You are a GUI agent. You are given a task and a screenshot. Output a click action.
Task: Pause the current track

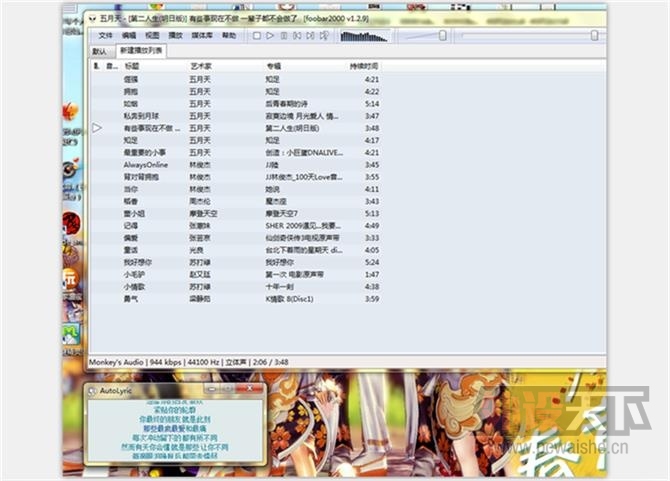(284, 36)
